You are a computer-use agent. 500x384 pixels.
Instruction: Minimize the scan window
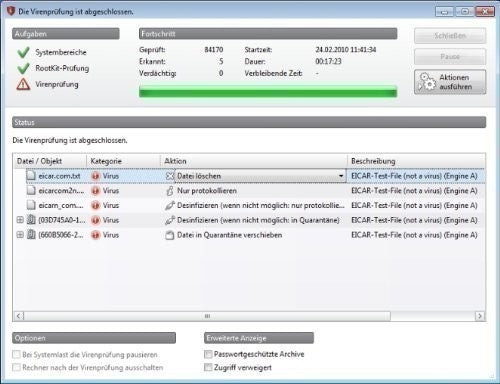pos(444,12)
